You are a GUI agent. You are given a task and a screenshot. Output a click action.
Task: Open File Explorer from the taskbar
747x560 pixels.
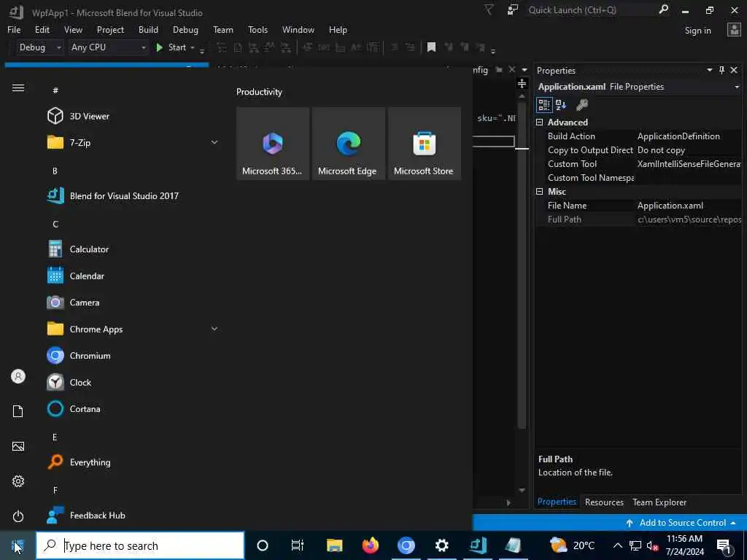pyautogui.click(x=334, y=545)
